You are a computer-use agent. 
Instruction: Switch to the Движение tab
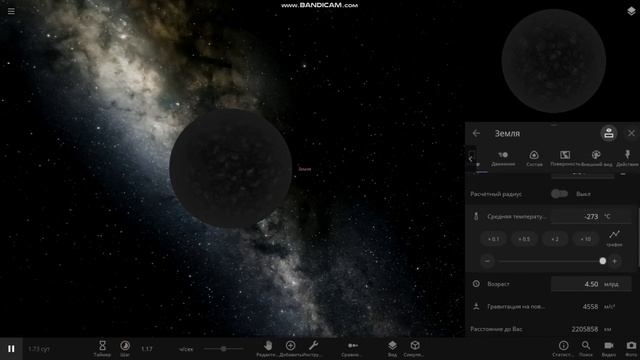point(503,158)
